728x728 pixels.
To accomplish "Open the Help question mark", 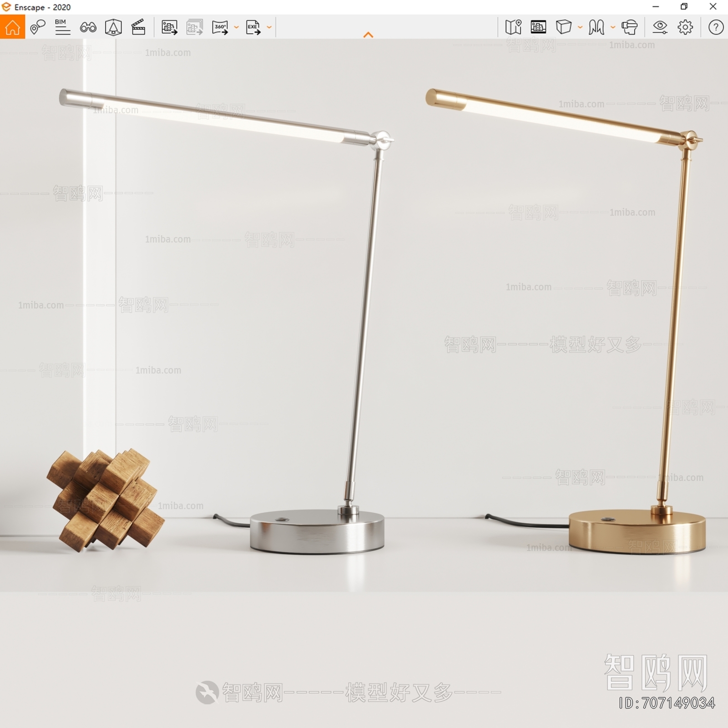I will tap(716, 27).
